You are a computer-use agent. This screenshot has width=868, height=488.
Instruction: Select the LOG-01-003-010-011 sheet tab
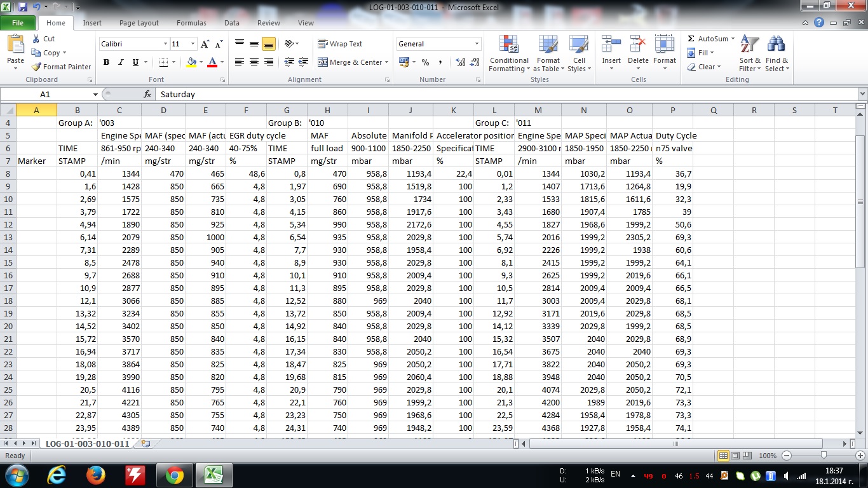click(87, 444)
